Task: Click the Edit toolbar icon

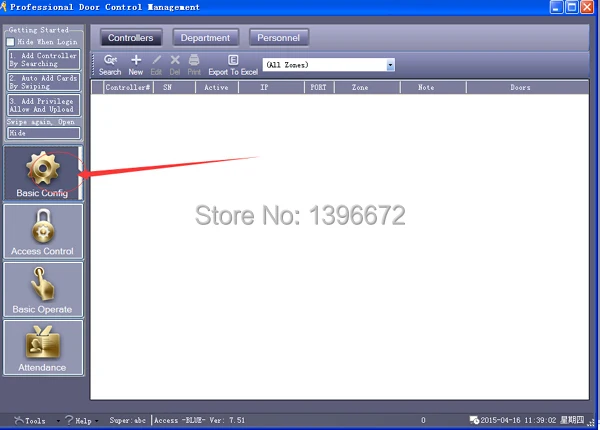Action: click(156, 65)
